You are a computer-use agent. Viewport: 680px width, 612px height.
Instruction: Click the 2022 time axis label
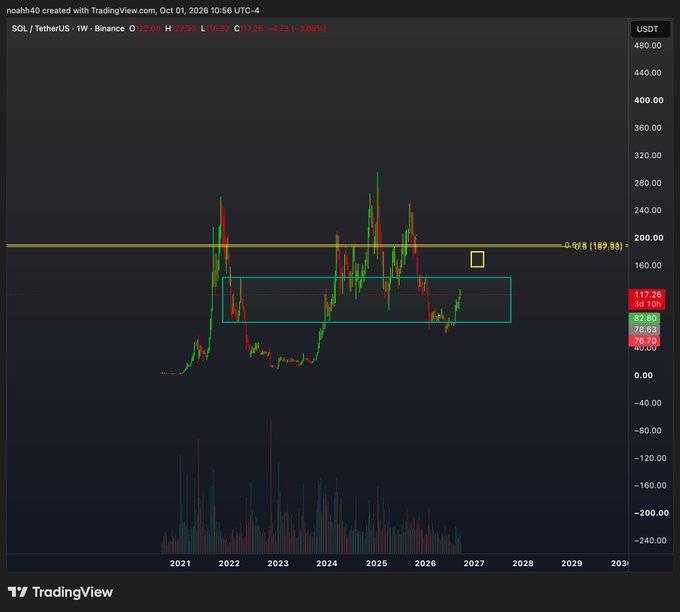[229, 563]
